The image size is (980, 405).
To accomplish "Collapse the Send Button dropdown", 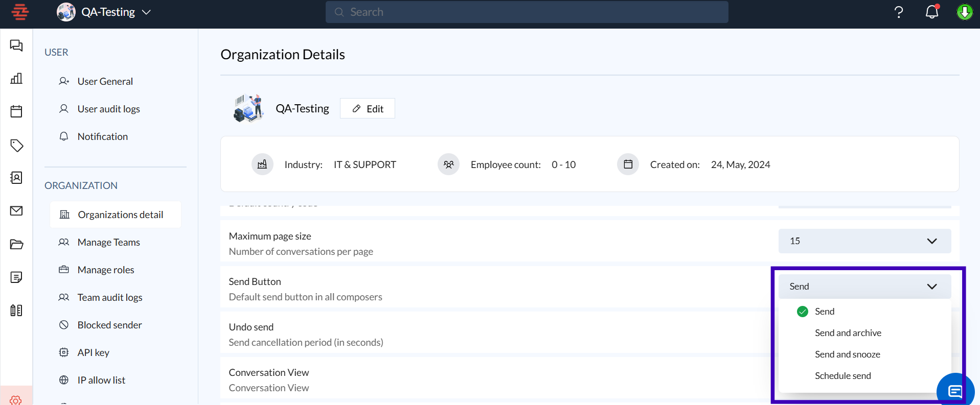I will 864,287.
